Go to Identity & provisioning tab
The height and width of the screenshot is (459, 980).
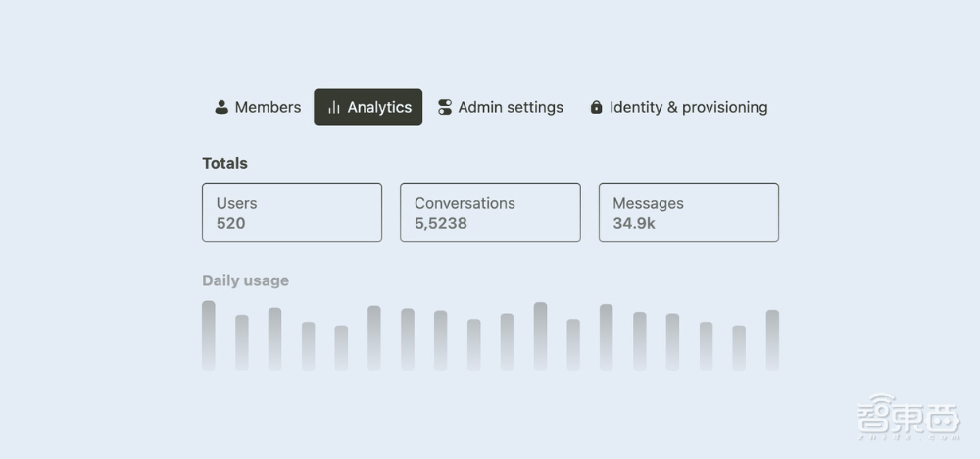coord(688,107)
